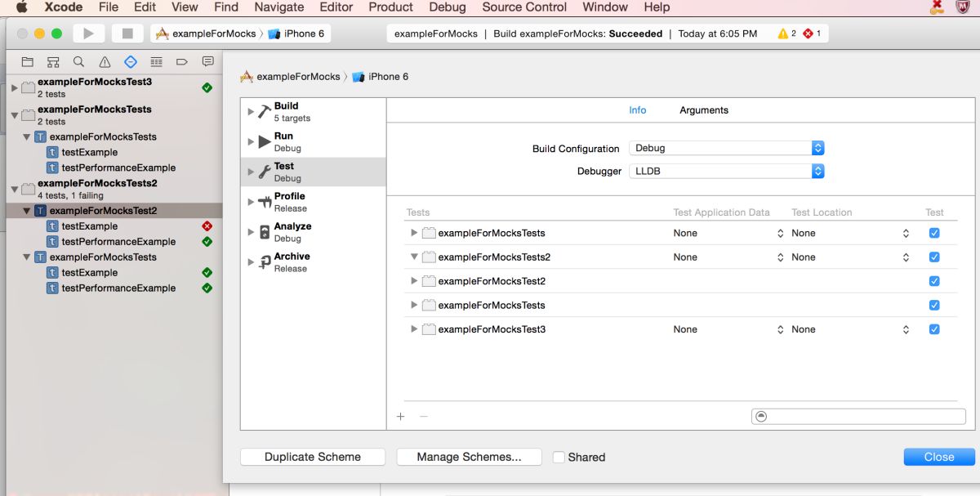Click the Close button of scheme sheet
The height and width of the screenshot is (496, 980).
[x=939, y=457]
